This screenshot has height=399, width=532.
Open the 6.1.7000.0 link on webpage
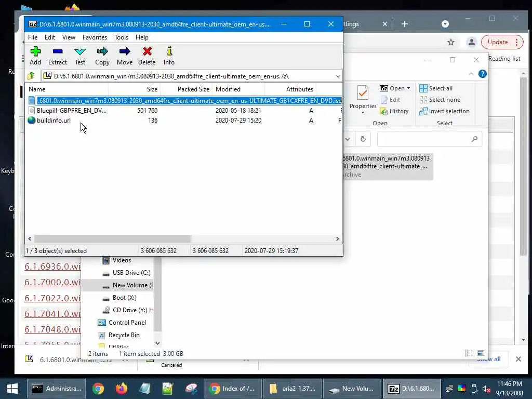[x=52, y=282]
